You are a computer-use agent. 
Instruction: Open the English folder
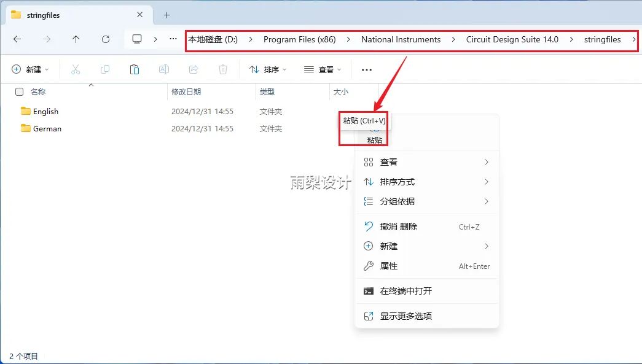pos(45,111)
